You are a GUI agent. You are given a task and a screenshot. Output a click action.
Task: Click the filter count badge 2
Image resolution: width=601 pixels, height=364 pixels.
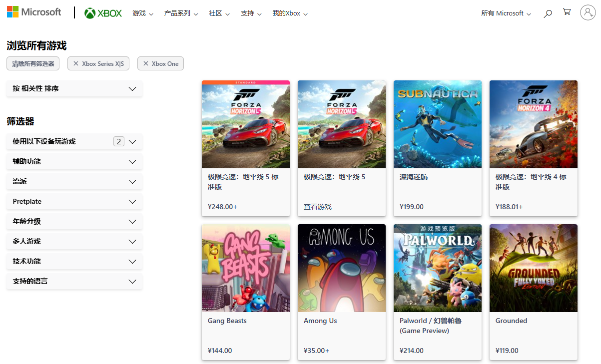119,141
